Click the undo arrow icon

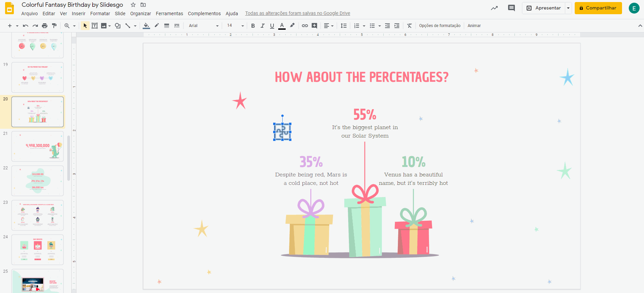pos(25,26)
